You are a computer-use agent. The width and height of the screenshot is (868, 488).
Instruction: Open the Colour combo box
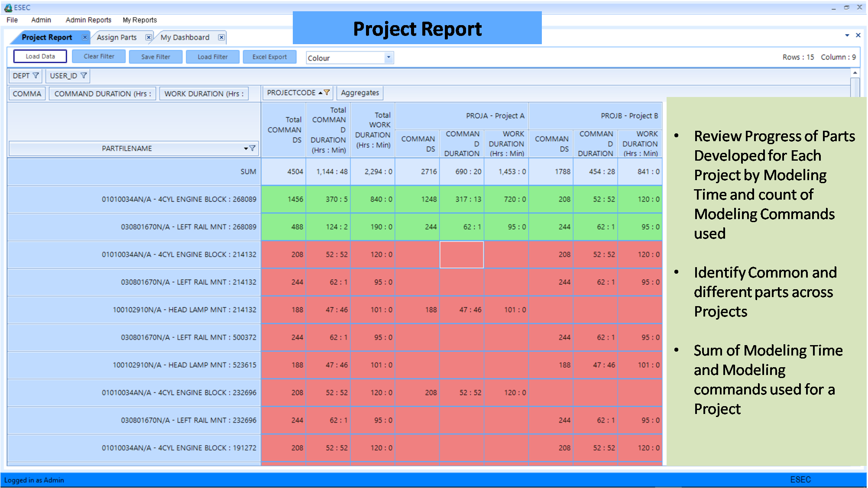click(x=350, y=58)
